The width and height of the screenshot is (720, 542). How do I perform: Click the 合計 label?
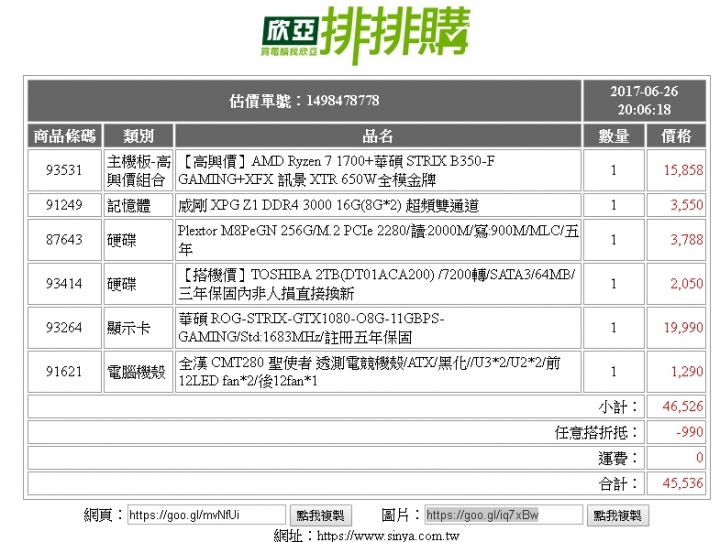point(619,484)
